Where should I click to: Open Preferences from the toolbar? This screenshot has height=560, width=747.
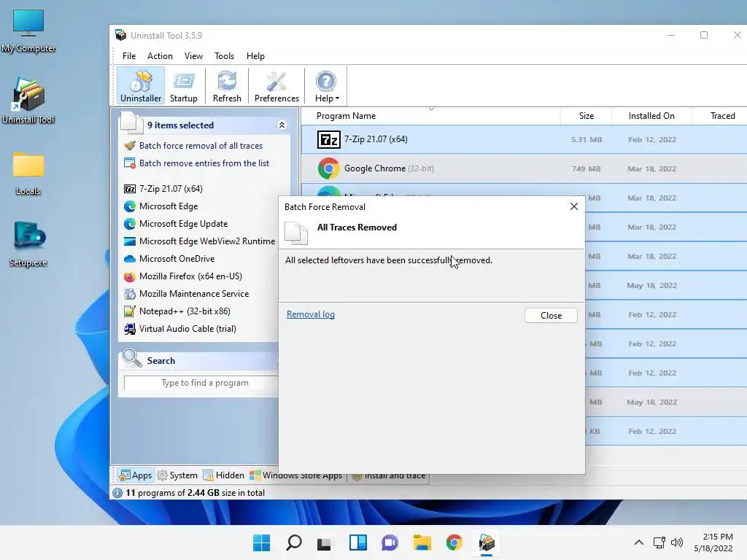click(x=276, y=86)
